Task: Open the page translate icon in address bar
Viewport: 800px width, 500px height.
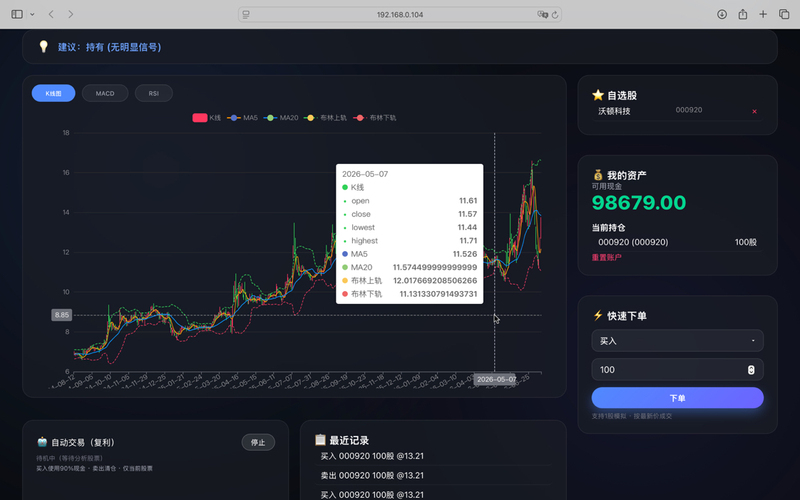Action: tap(542, 14)
